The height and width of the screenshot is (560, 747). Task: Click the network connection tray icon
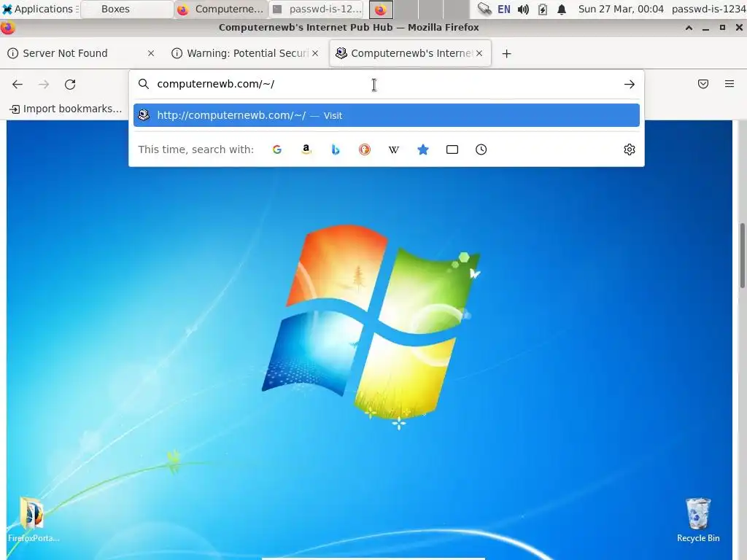coord(484,9)
